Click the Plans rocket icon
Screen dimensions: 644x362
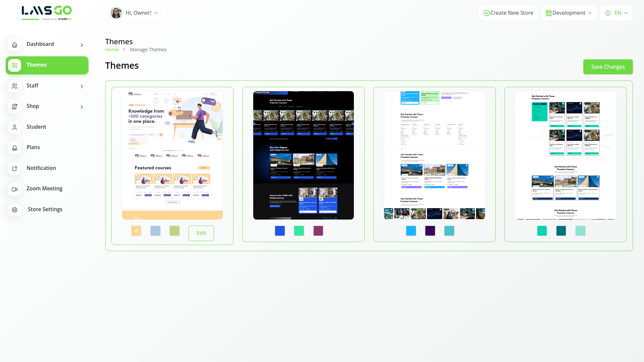click(14, 148)
